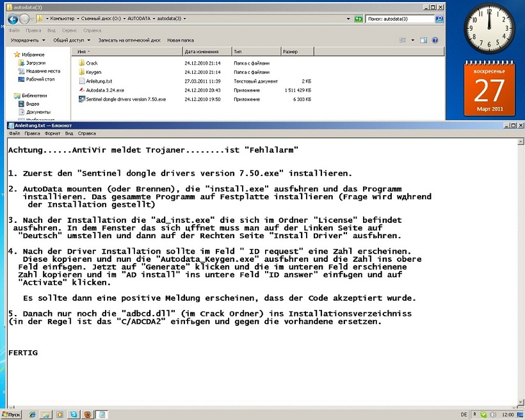Image resolution: width=525 pixels, height=420 pixels.
Task: Click the 'DE' language indicator in tray
Action: [464, 415]
